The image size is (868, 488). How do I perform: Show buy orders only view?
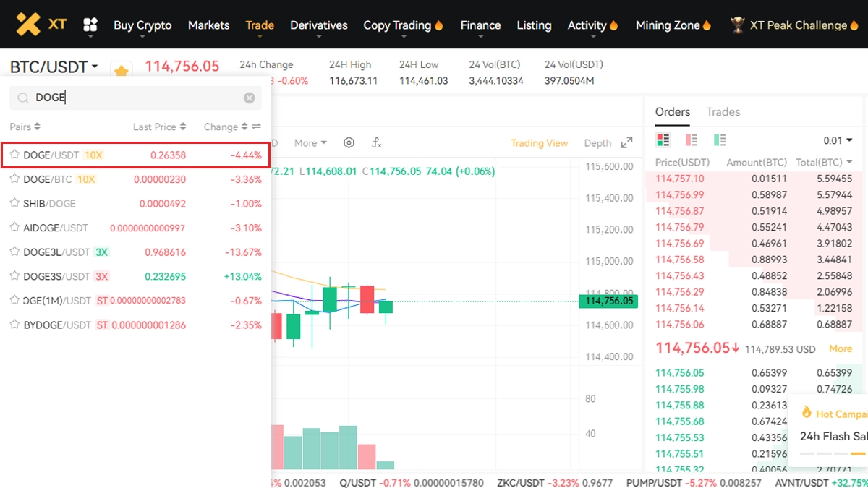[719, 140]
